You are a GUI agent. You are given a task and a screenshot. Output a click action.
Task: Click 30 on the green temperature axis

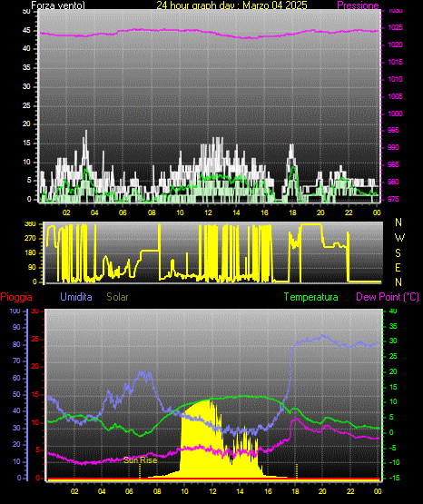pyautogui.click(x=393, y=341)
